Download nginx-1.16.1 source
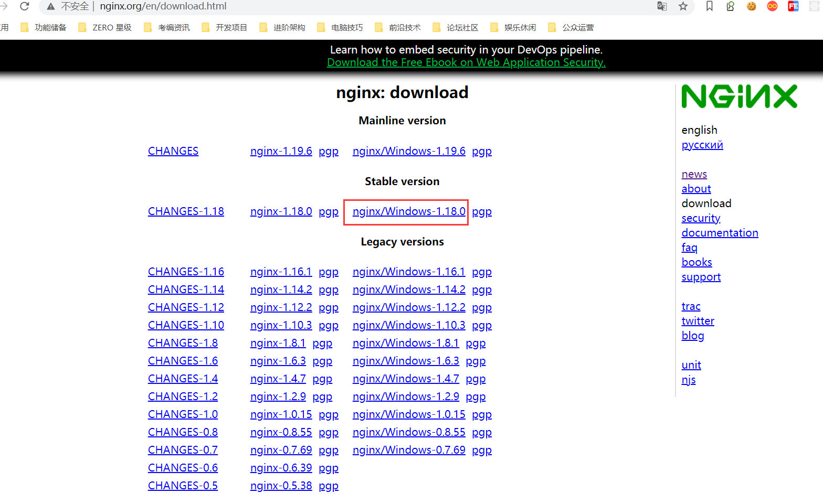Viewport: 823px width, 504px height. pyautogui.click(x=281, y=272)
